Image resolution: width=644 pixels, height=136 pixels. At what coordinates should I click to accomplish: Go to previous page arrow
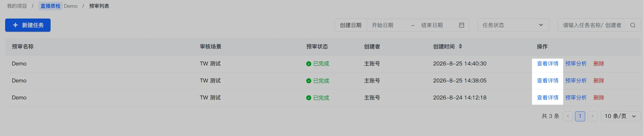point(568,116)
